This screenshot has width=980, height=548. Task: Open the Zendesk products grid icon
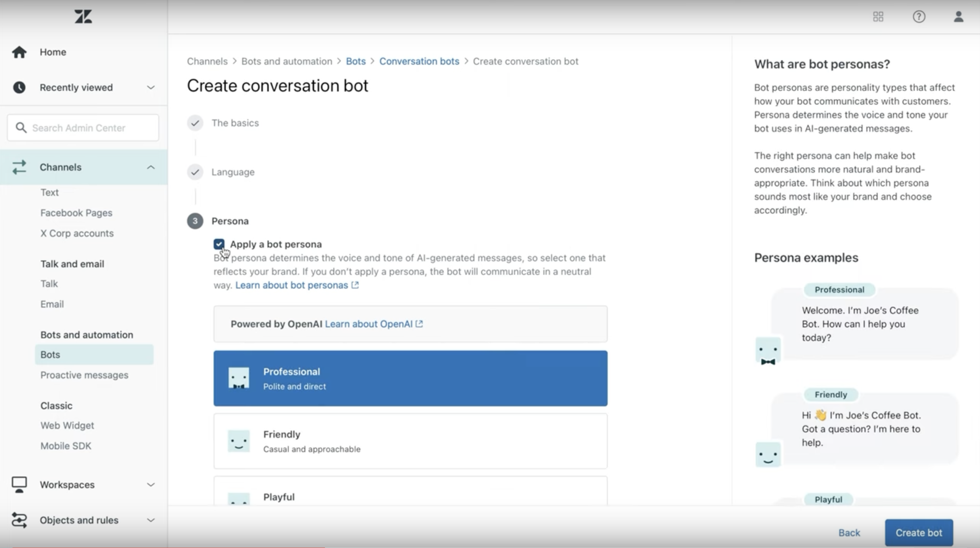[x=878, y=17]
